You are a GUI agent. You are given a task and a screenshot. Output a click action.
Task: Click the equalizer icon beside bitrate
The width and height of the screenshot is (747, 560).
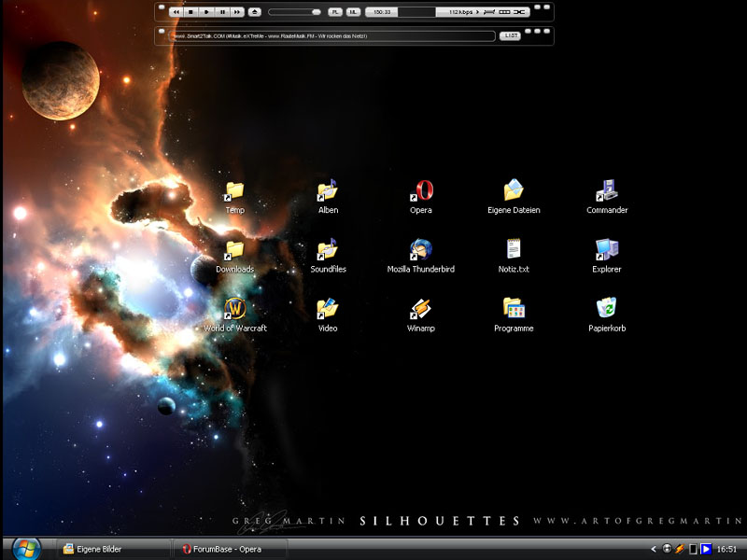click(x=489, y=12)
